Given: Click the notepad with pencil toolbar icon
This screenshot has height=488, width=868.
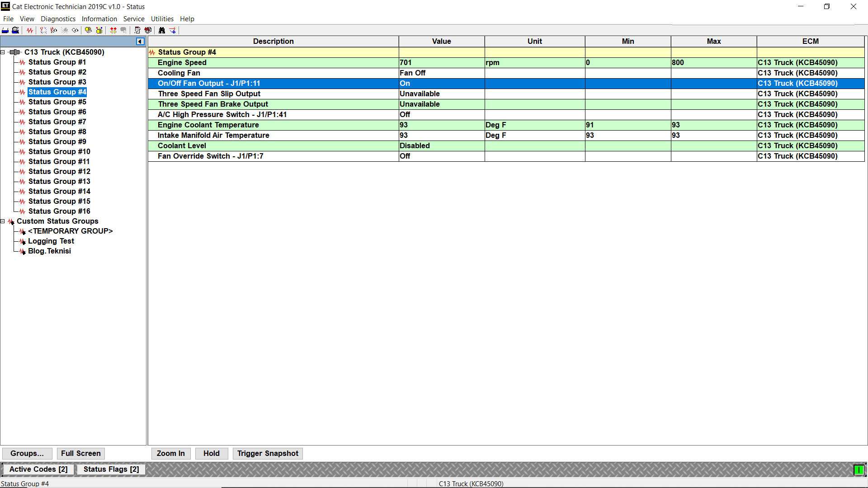Looking at the screenshot, I should [137, 30].
